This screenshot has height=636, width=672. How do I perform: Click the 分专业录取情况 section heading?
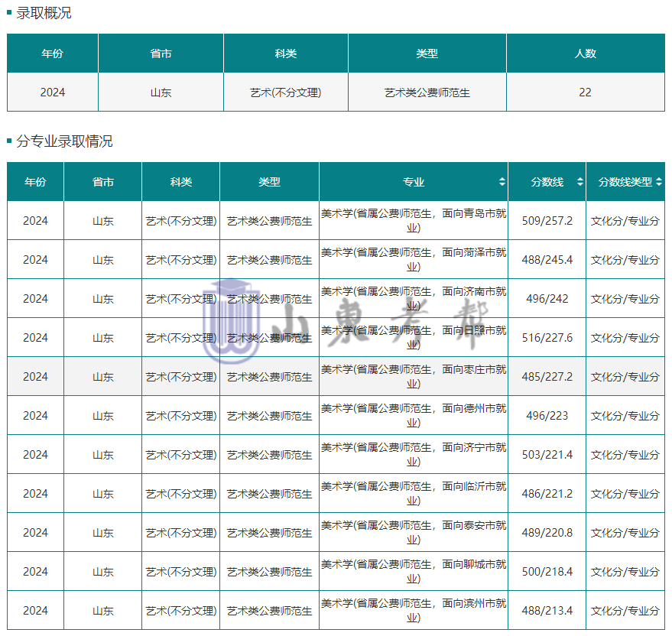tap(64, 141)
